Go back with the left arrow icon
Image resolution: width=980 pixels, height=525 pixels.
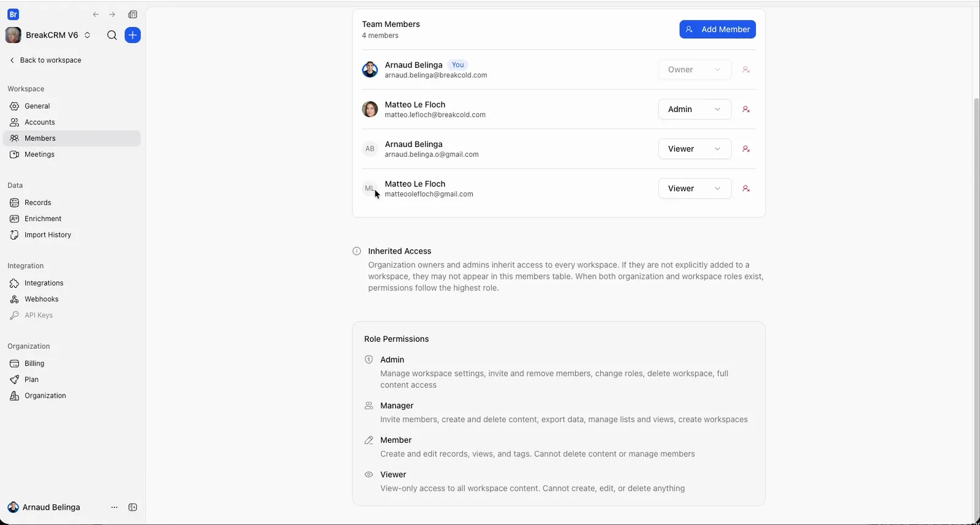click(x=96, y=14)
